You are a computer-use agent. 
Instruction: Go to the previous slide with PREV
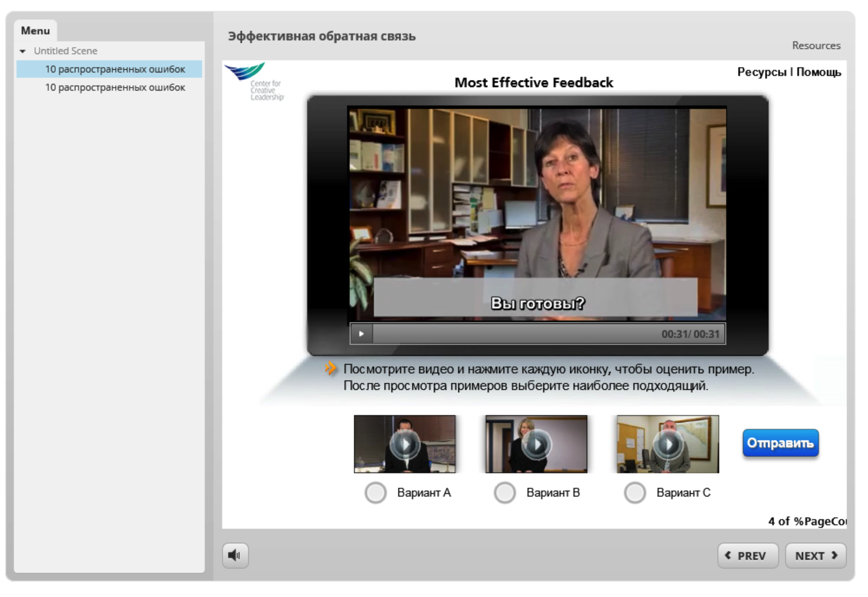[x=748, y=556]
